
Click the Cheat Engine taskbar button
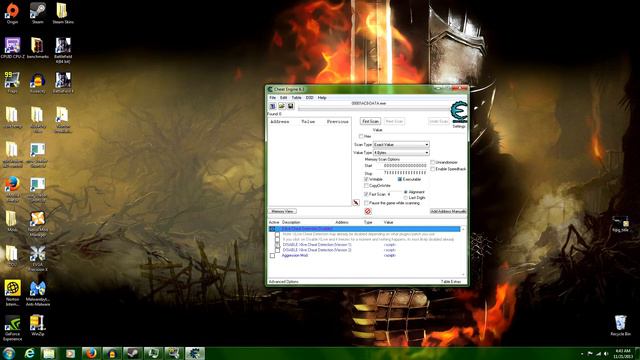pyautogui.click(x=195, y=353)
